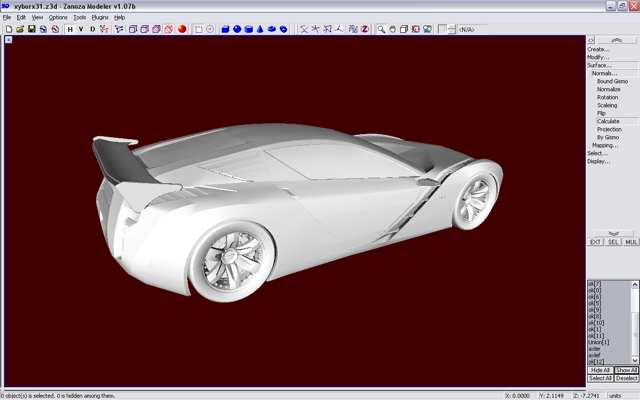Click the object list vertical scrollbar

[x=635, y=323]
